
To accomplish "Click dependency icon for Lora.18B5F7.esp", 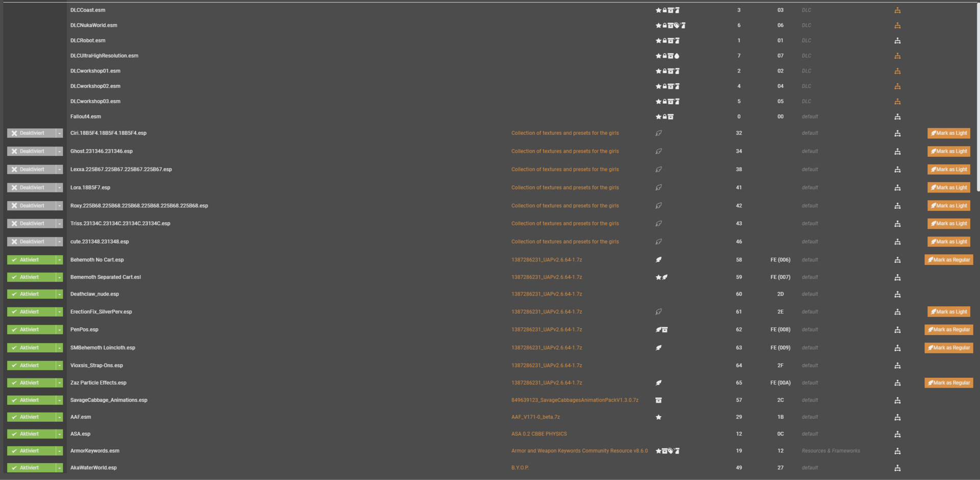I will click(897, 188).
